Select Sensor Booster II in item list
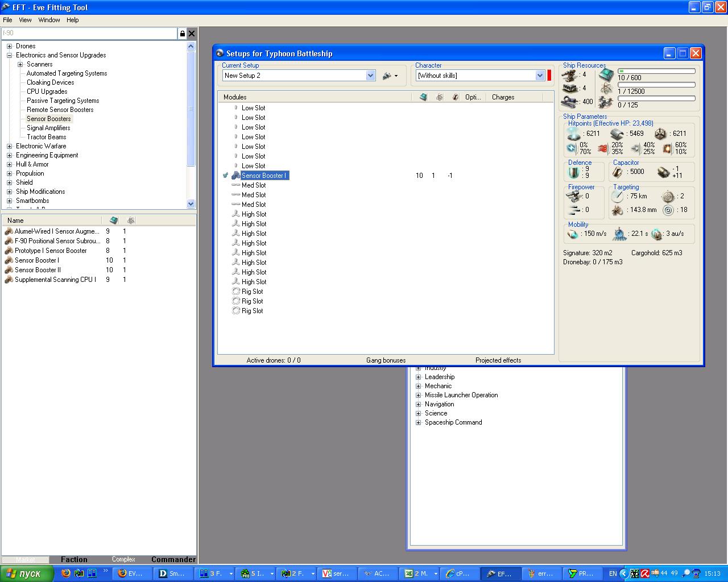 (x=38, y=270)
